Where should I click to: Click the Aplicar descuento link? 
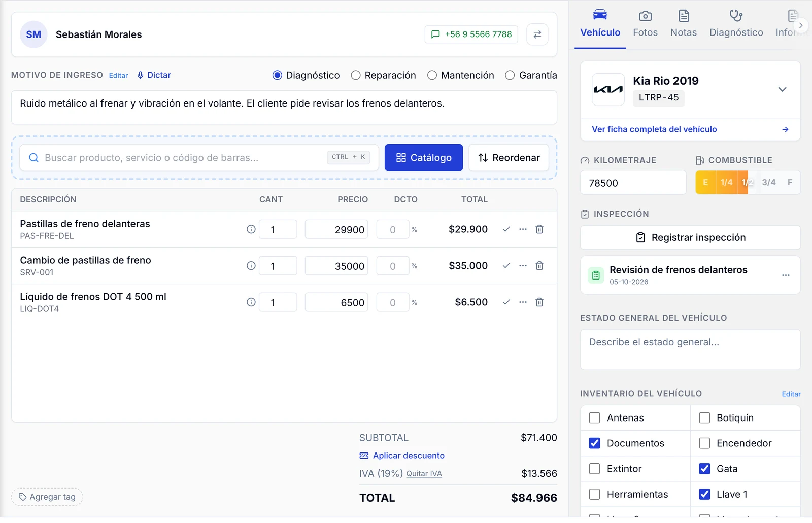[402, 456]
